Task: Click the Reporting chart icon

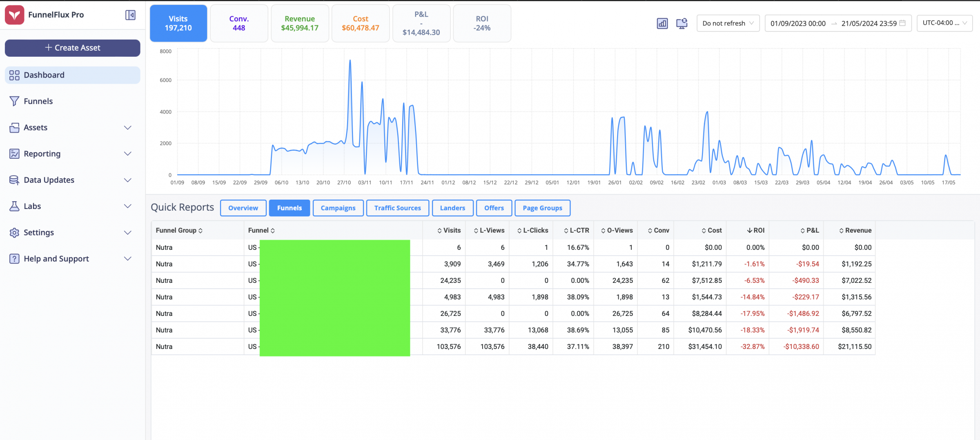Action: (14, 154)
